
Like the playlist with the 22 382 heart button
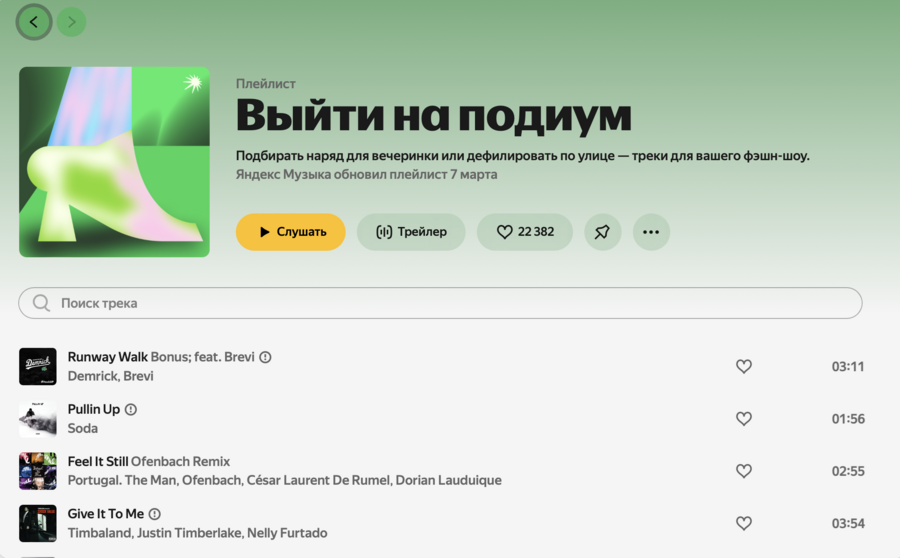coord(525,232)
